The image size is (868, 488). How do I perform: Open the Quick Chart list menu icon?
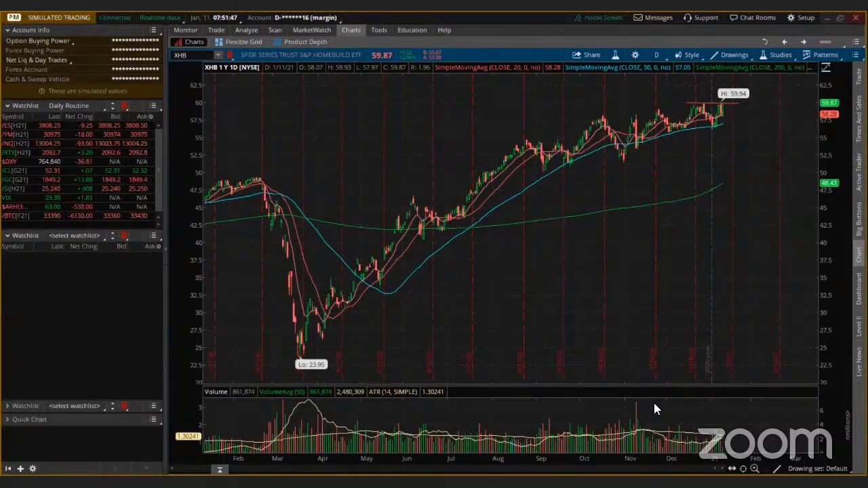[x=153, y=420]
